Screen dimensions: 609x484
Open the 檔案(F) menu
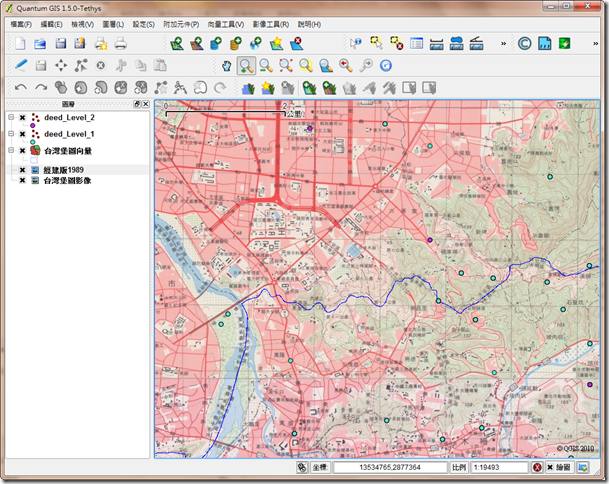pyautogui.click(x=21, y=24)
